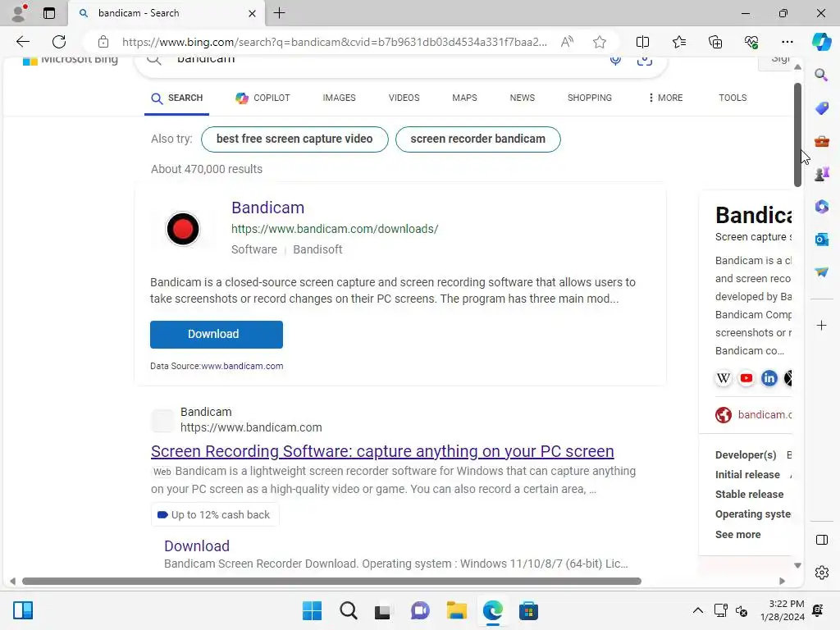View site information lock icon
840x630 pixels.
coord(103,42)
